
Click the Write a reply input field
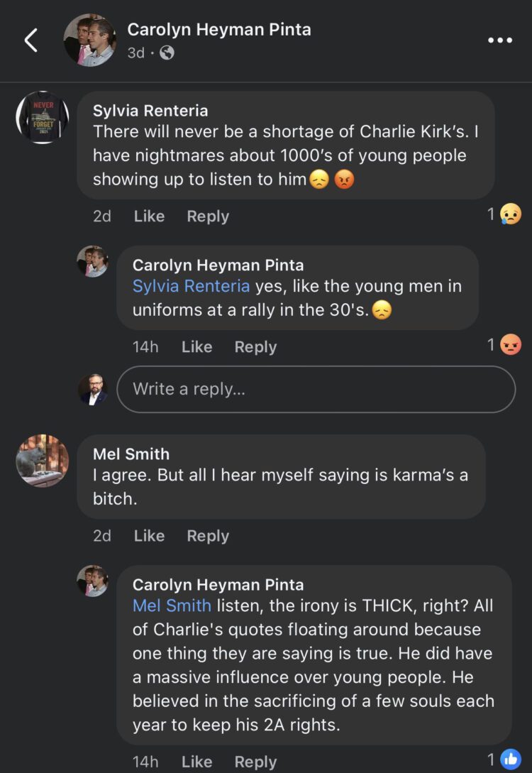(316, 389)
